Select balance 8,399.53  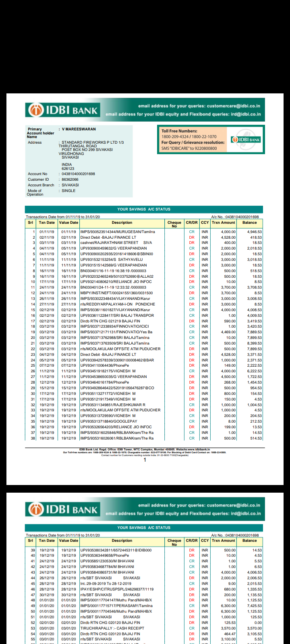255,343
